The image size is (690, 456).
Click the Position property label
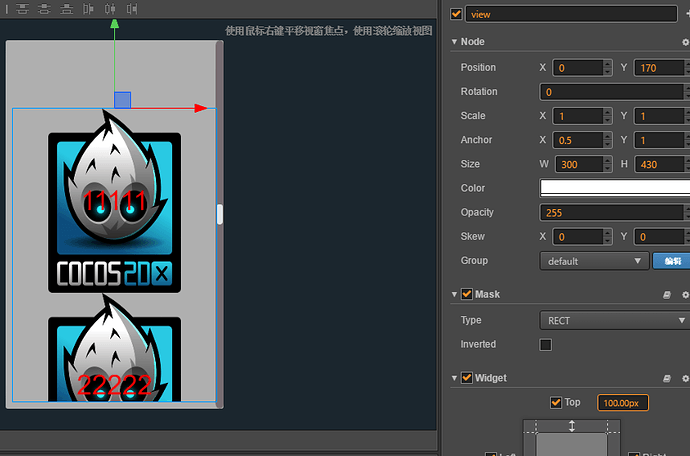(478, 67)
